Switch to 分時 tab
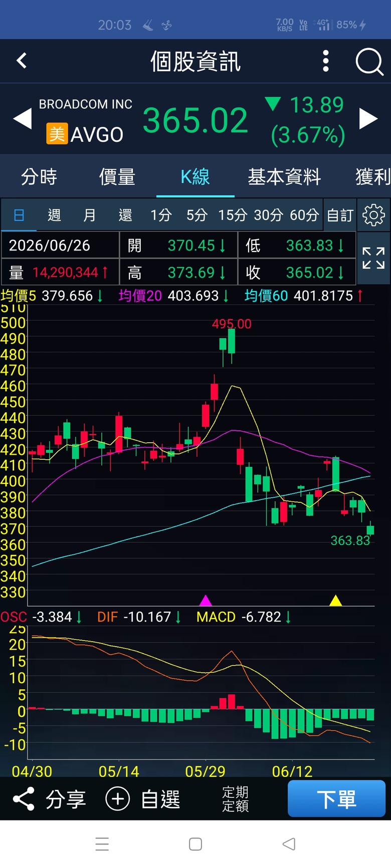391x868 pixels. (x=39, y=177)
